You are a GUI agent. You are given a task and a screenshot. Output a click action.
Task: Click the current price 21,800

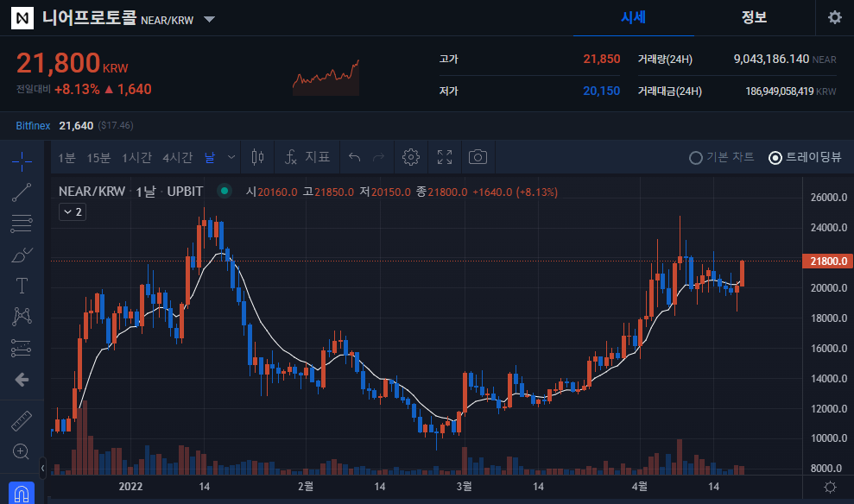(58, 63)
